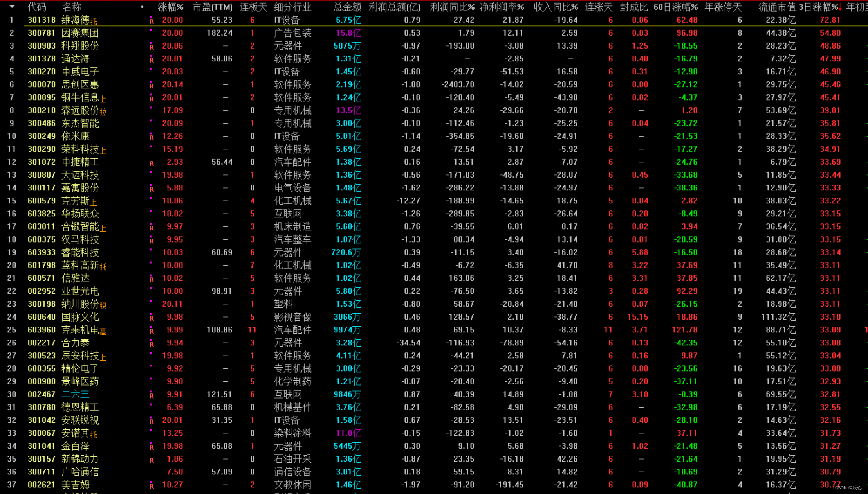Click the R margin icon for 国脉文化
Image resolution: width=868 pixels, height=494 pixels.
(x=152, y=318)
